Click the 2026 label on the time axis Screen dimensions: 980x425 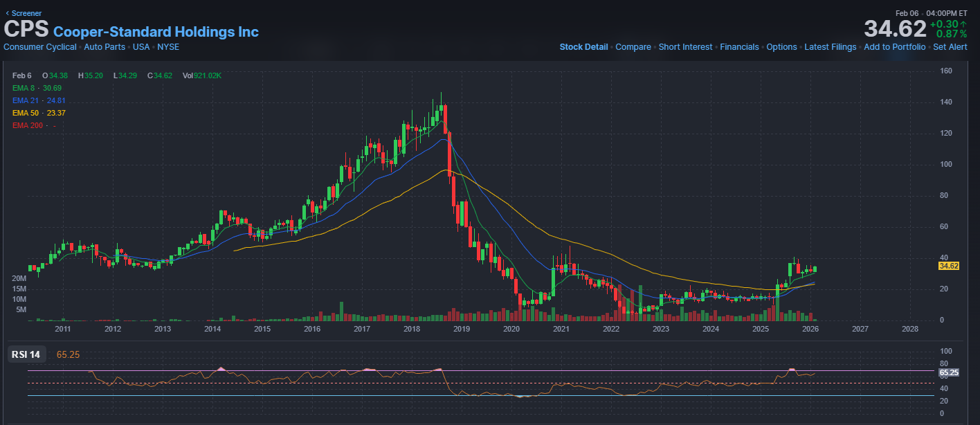tap(810, 329)
